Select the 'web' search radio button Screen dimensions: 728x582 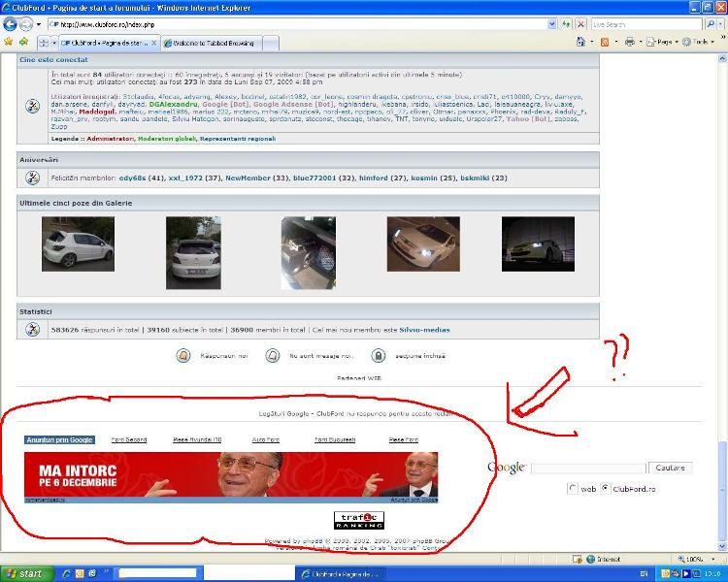(x=573, y=489)
